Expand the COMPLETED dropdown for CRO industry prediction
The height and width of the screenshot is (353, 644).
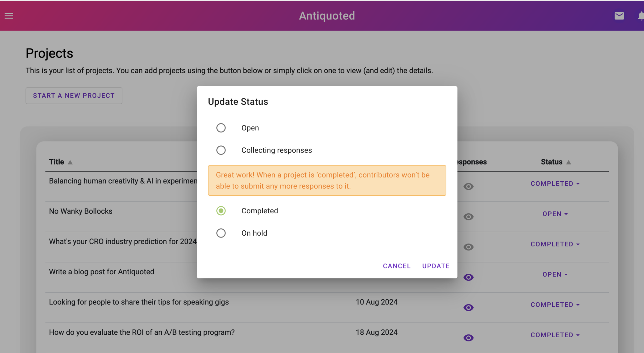[x=555, y=244]
